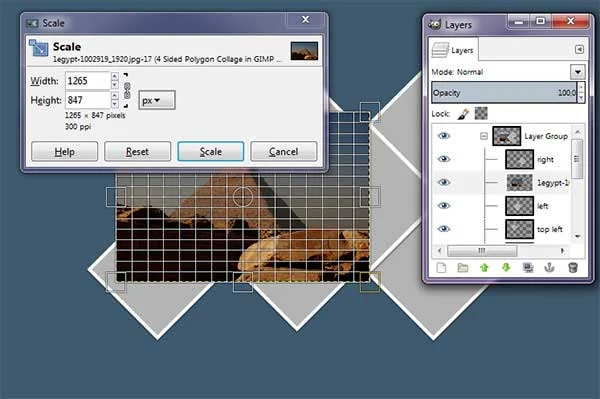
Task: Toggle the lock pixels paintbrush icon
Action: point(463,114)
